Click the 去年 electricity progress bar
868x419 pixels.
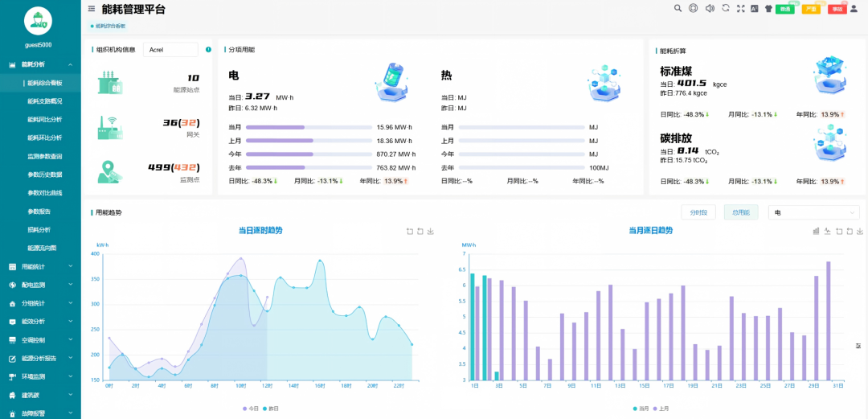(x=309, y=167)
